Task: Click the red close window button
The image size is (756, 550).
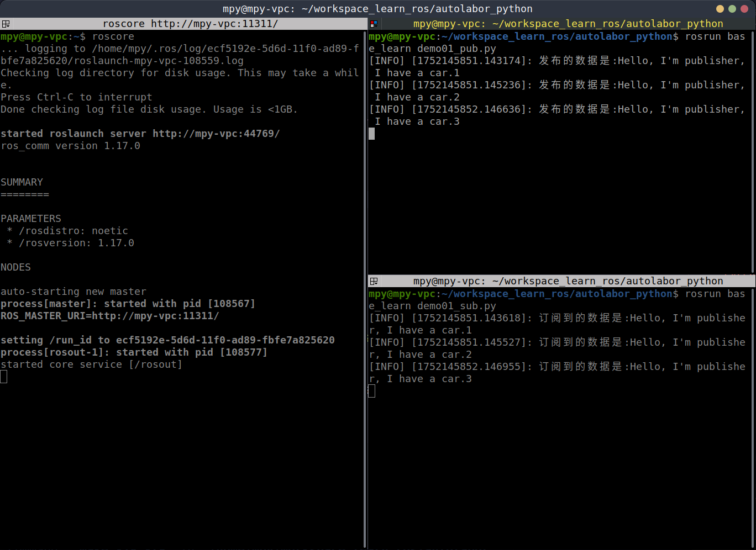Action: click(x=744, y=9)
